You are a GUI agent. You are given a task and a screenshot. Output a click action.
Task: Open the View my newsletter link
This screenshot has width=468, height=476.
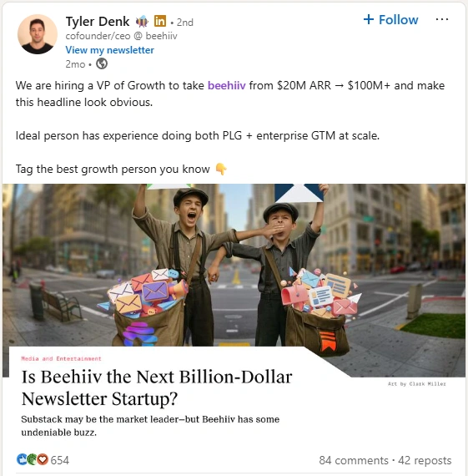coord(110,50)
